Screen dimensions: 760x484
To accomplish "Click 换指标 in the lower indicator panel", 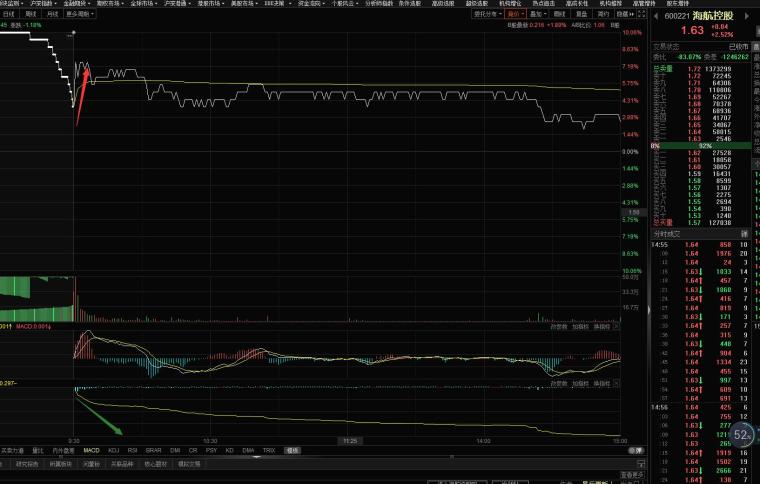I will tap(602, 383).
